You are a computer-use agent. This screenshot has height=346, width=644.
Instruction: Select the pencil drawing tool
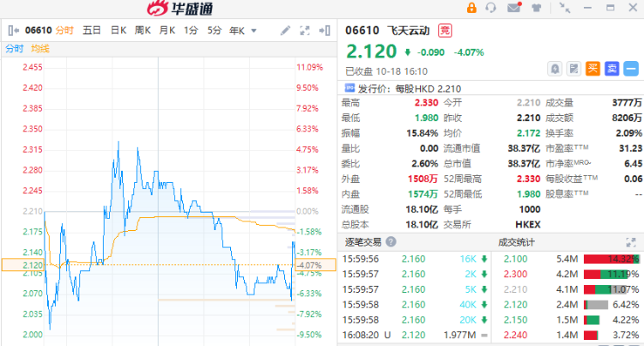click(285, 30)
